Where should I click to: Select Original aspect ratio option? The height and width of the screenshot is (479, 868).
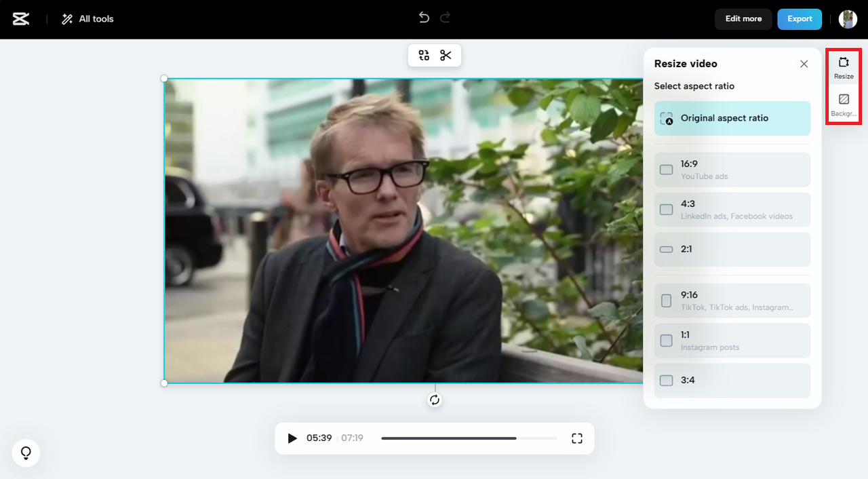pyautogui.click(x=732, y=118)
